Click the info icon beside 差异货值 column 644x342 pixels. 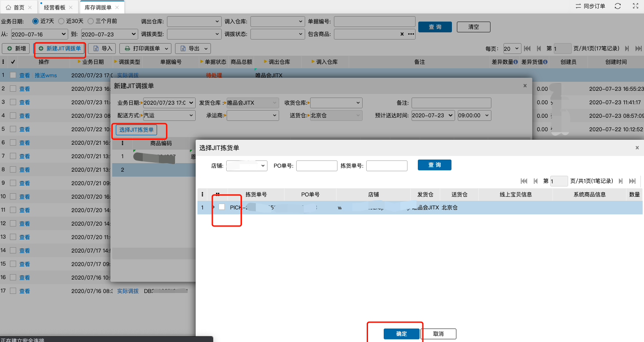pyautogui.click(x=546, y=62)
